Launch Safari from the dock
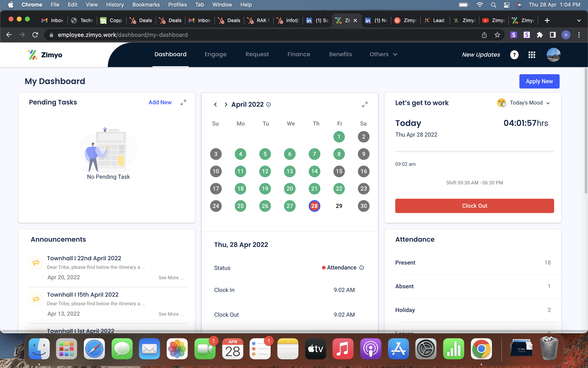Screen dimensions: 588x368 94,349
